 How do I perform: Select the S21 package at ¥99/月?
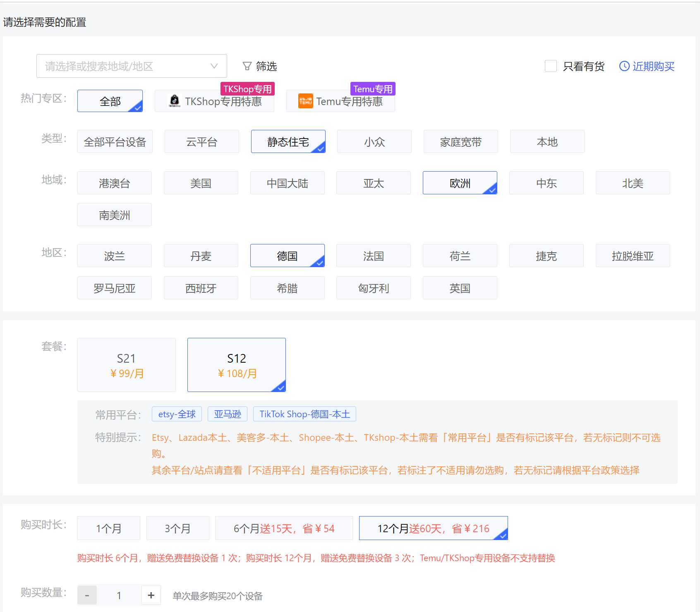127,365
